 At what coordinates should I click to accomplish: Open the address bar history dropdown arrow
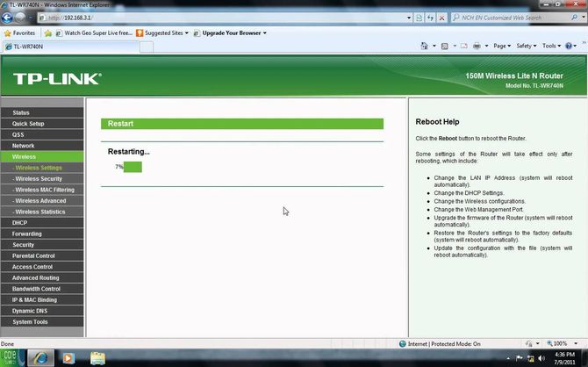click(x=409, y=18)
